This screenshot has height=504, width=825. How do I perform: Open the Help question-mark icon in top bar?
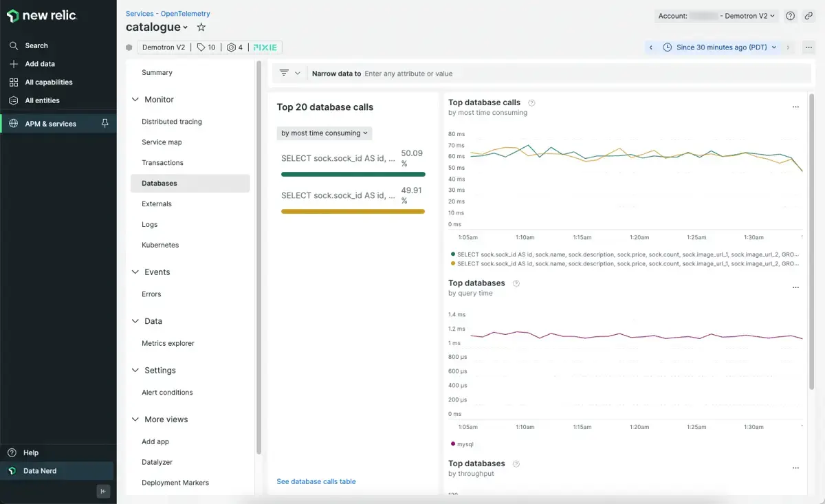coord(791,16)
